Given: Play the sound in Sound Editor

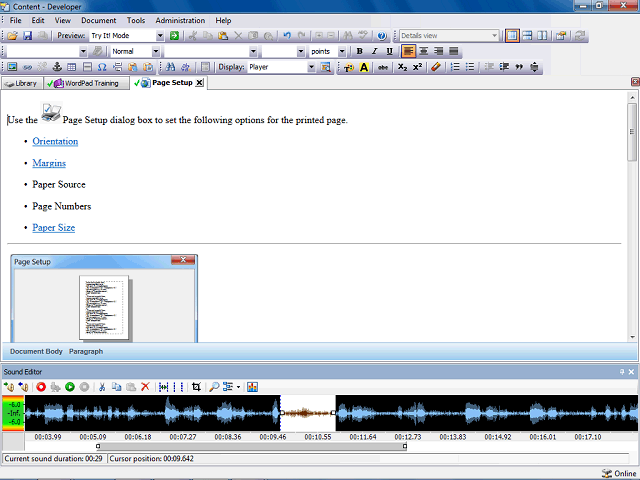Looking at the screenshot, I should 70,387.
